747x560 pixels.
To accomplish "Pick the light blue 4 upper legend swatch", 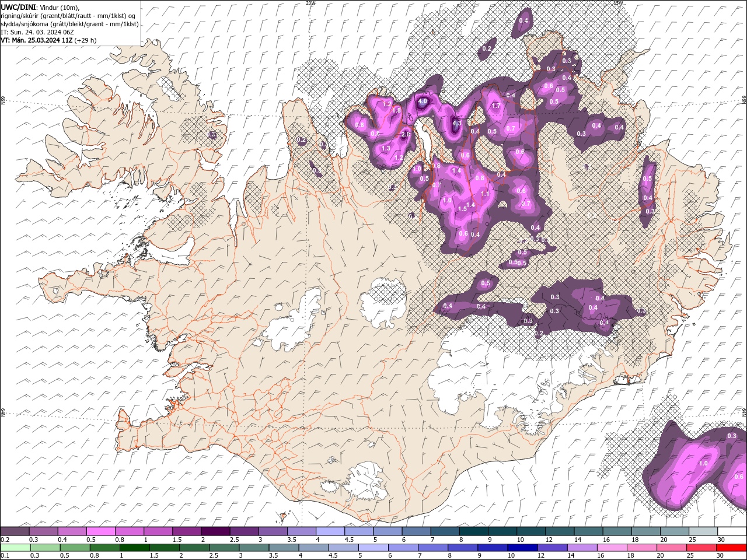I will tap(329, 531).
